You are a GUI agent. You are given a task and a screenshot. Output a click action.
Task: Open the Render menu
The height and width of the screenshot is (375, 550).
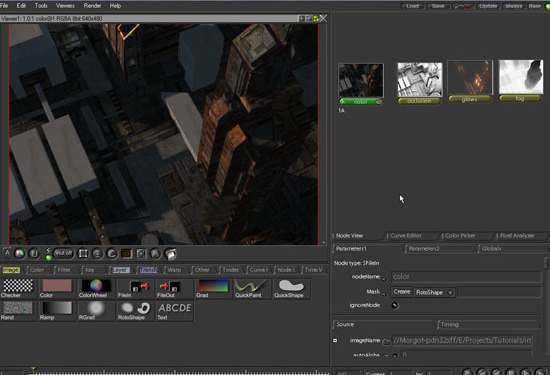pyautogui.click(x=92, y=6)
